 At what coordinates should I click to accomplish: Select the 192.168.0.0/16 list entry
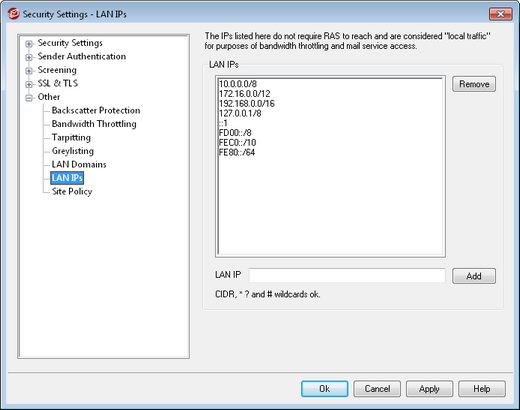pos(247,104)
